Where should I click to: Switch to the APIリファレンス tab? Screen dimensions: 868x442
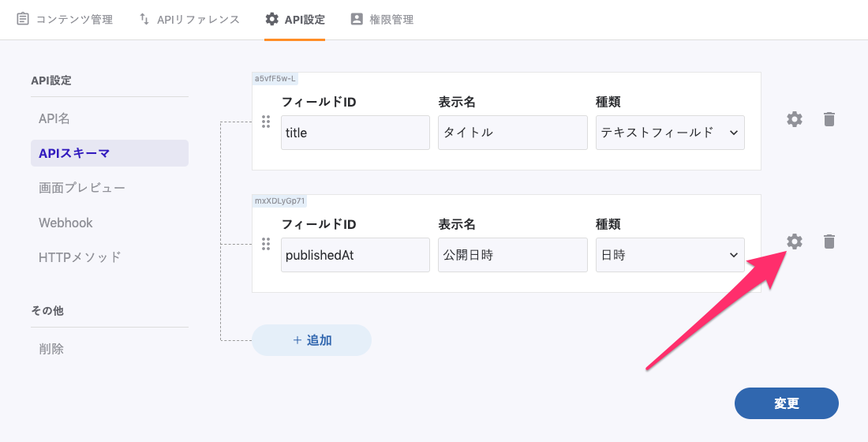[x=189, y=19]
